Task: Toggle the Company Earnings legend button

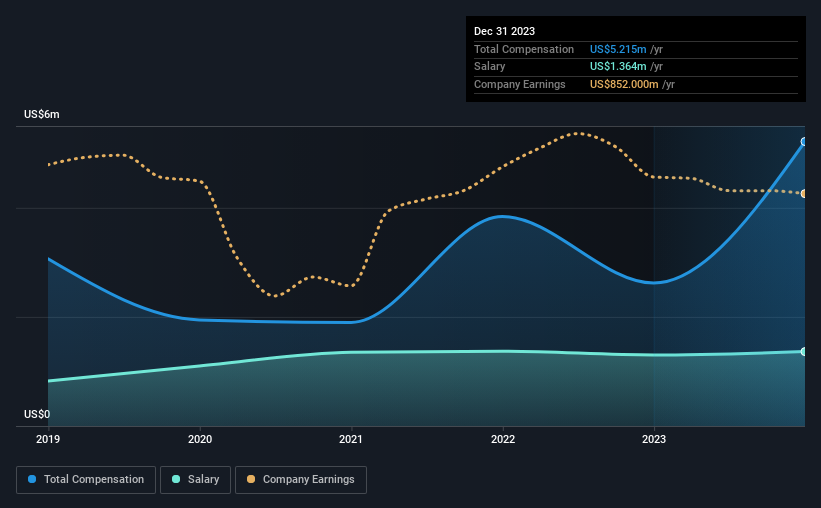Action: point(301,480)
